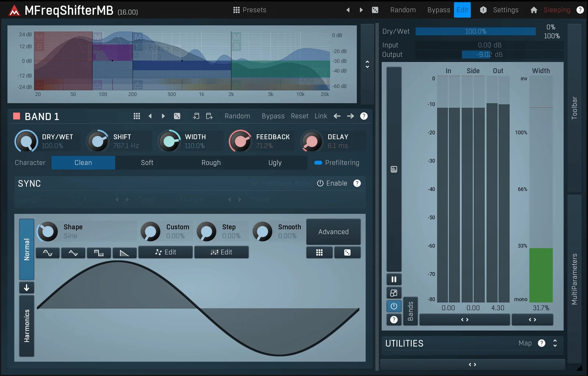Click the grid presets icon next to Advanced
Image resolution: width=588 pixels, height=376 pixels.
(319, 252)
